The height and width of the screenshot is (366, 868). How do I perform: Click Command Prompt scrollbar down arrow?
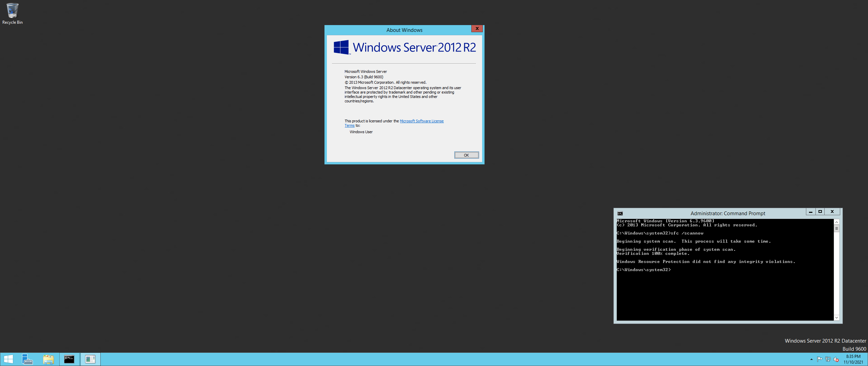click(836, 318)
